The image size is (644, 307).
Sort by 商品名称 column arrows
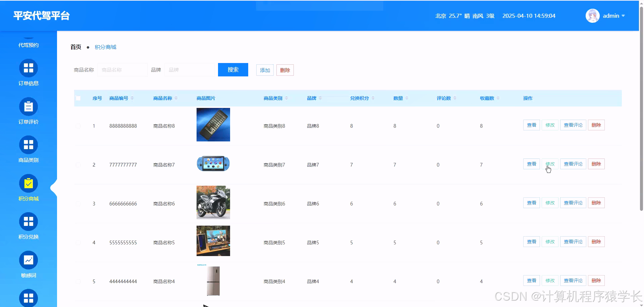(x=176, y=98)
